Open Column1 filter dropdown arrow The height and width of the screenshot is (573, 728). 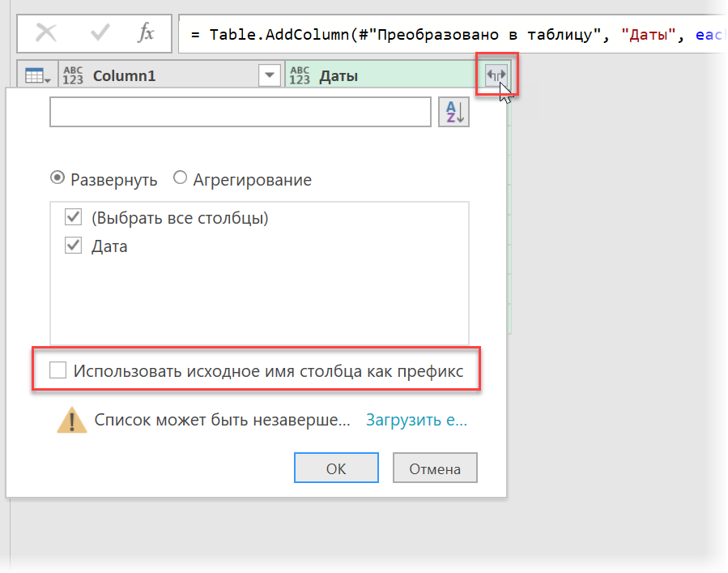click(270, 75)
